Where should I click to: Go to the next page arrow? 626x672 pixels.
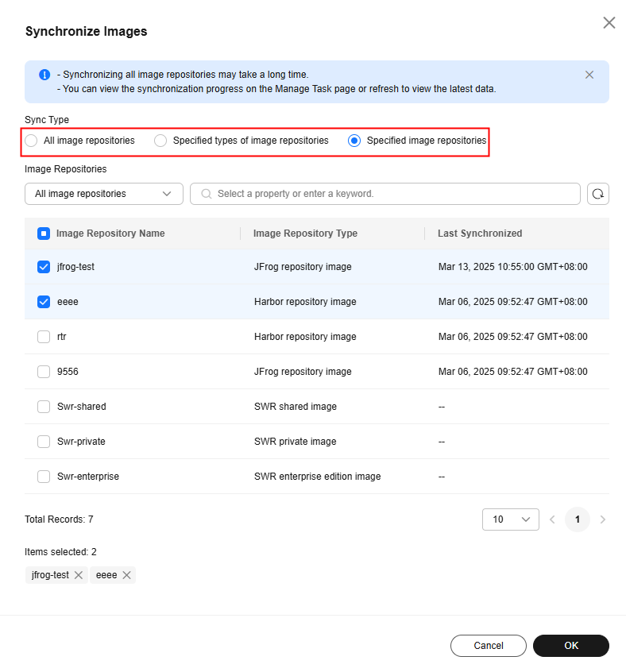(x=602, y=519)
